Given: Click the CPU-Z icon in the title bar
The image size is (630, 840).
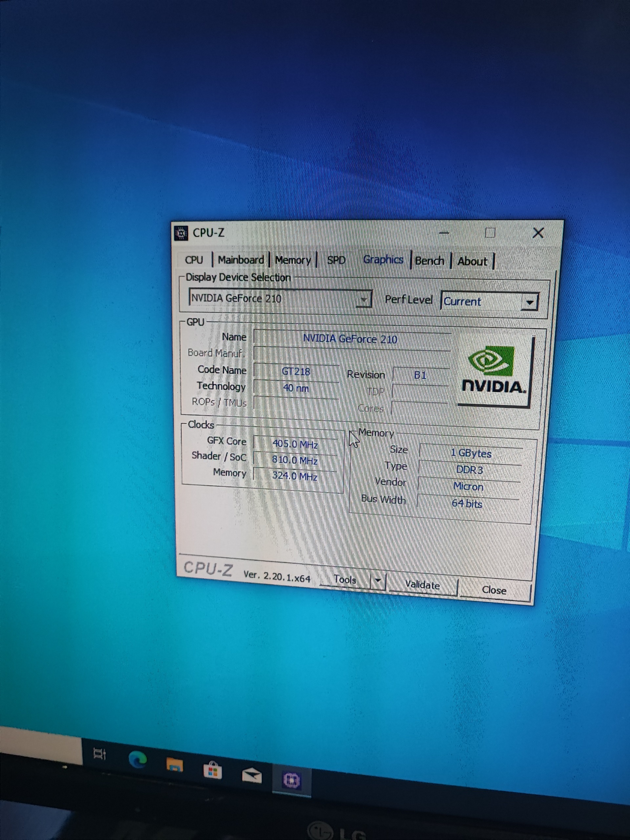Looking at the screenshot, I should (181, 233).
